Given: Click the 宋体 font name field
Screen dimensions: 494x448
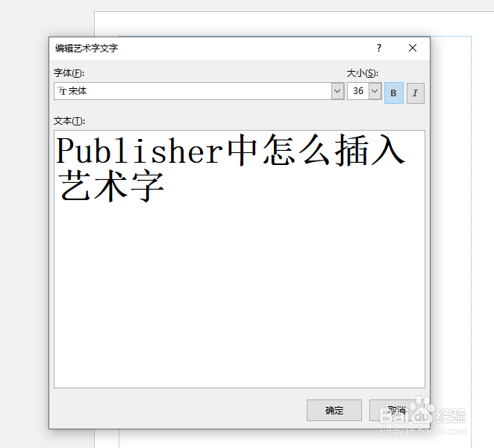Looking at the screenshot, I should [193, 91].
